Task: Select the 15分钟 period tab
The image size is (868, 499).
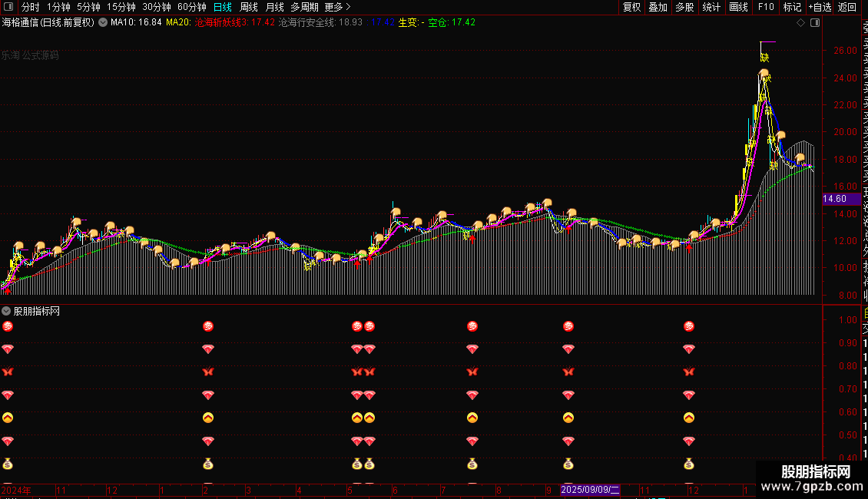Action: tap(121, 7)
